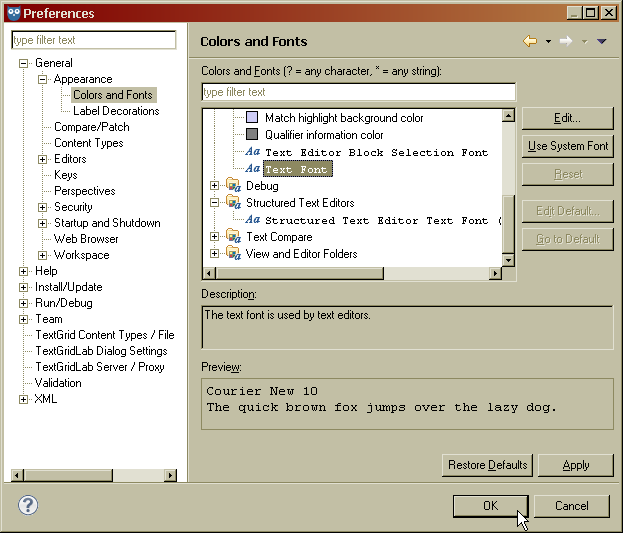Click the back navigation arrow icon
Screen dimensions: 623x533
pos(530,41)
